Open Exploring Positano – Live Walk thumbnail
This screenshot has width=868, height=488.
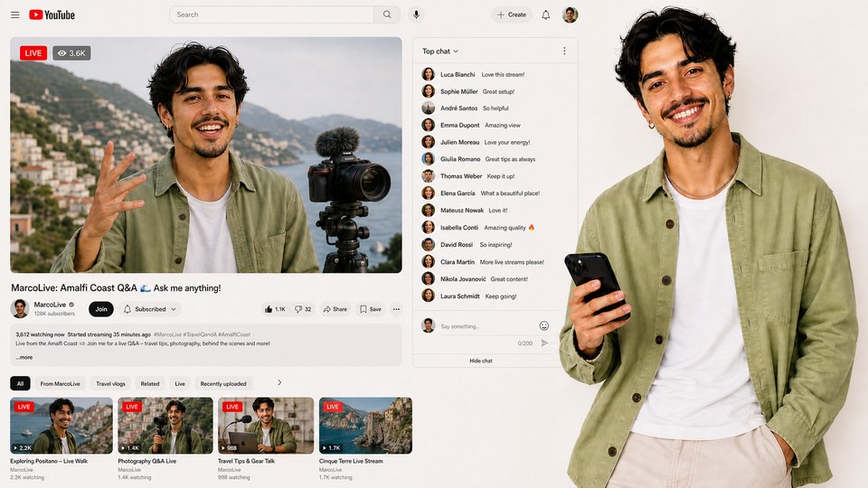61,426
